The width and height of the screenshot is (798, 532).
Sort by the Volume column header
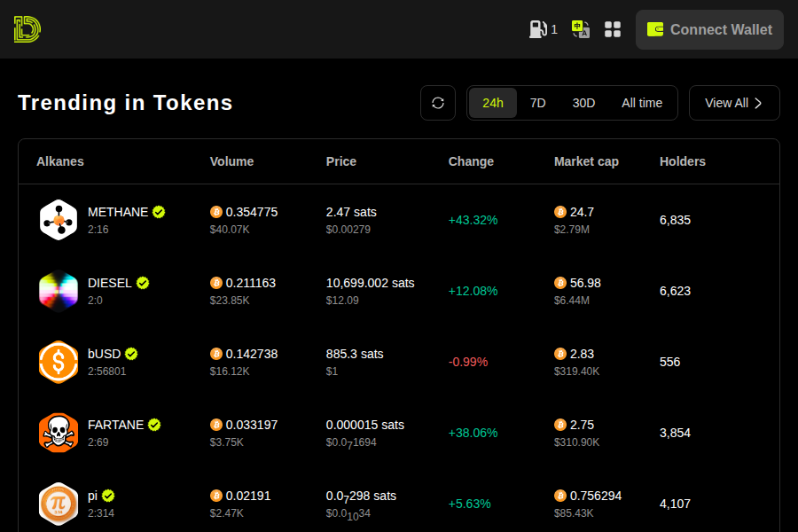231,161
